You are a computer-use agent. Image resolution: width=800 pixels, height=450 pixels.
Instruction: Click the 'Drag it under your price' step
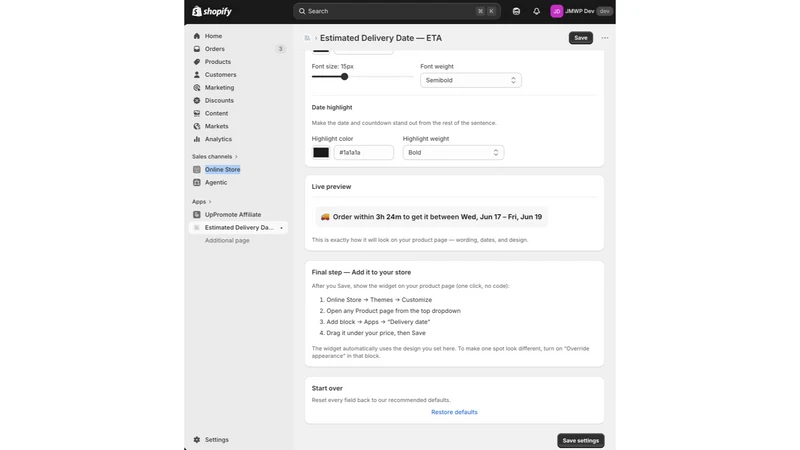pyautogui.click(x=376, y=333)
